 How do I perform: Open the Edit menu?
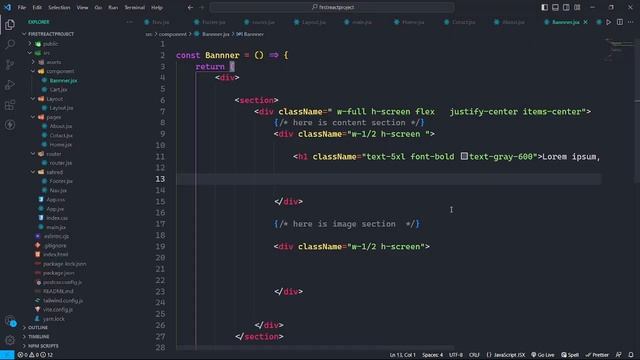click(x=37, y=7)
